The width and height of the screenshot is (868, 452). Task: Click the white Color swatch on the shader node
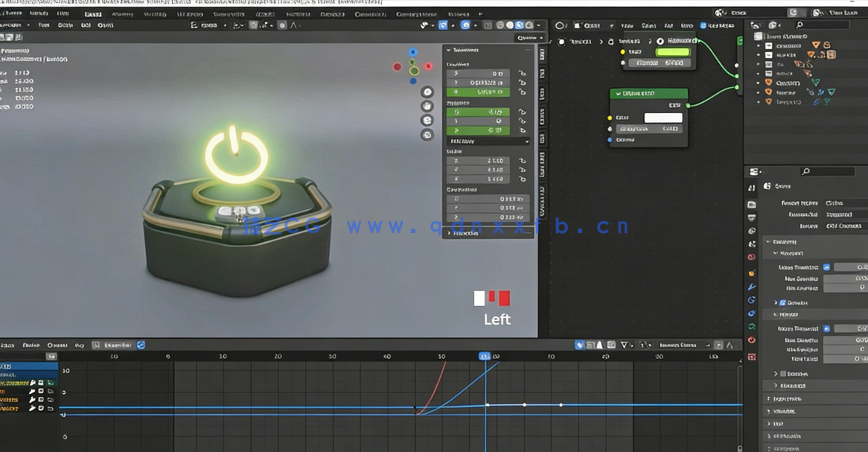(663, 117)
